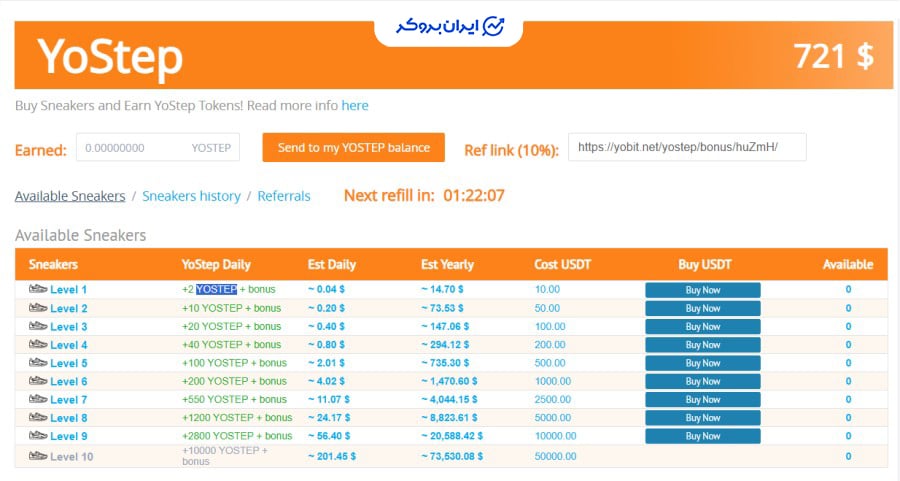Click the sneaker icon beside Level 9
Viewport: 900px width, 481px height.
(x=38, y=436)
